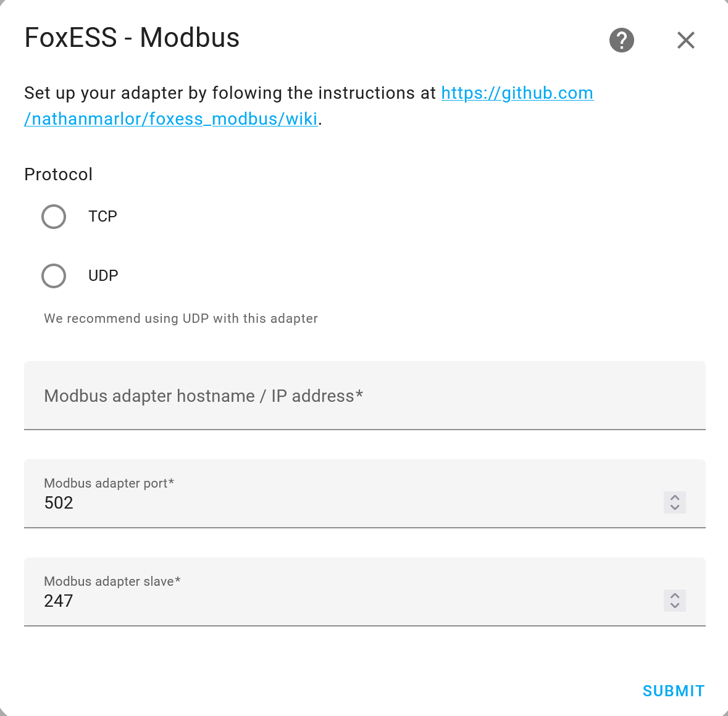The image size is (728, 716).
Task: Open the help dialog via question mark icon
Action: click(x=621, y=40)
